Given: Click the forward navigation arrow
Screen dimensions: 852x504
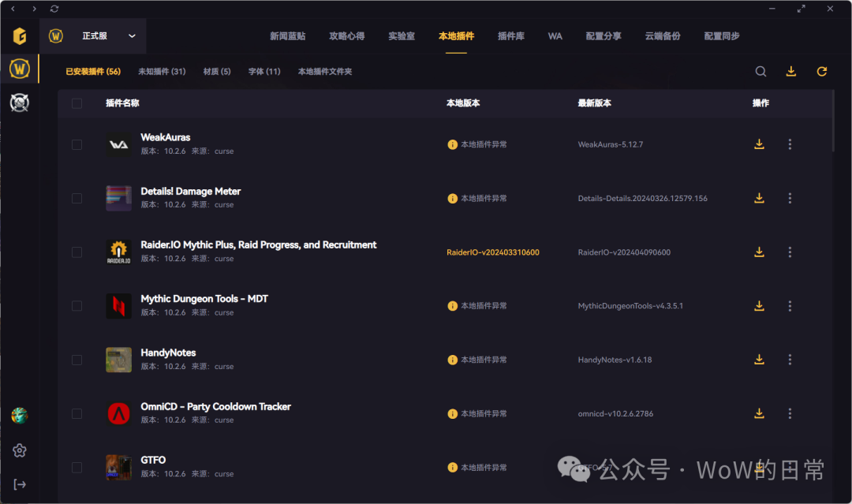Looking at the screenshot, I should tap(34, 9).
